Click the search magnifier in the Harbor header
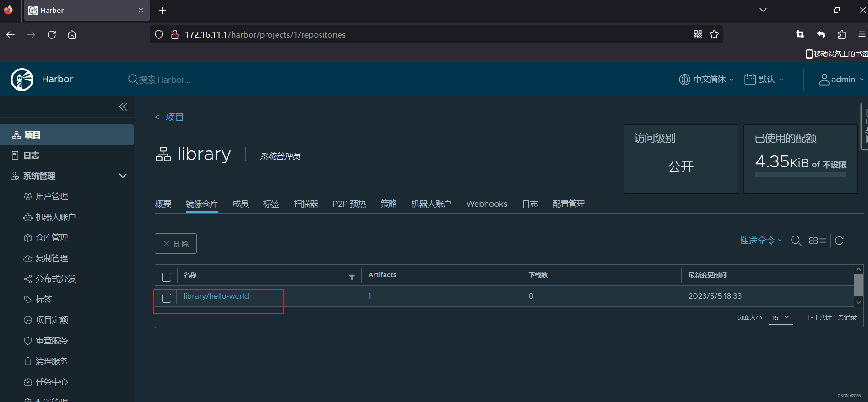 coord(133,79)
